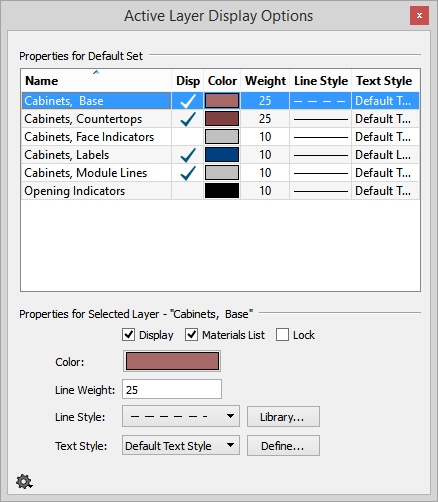
Task: Select the Cabinets, Face Indicators row
Action: (220, 137)
